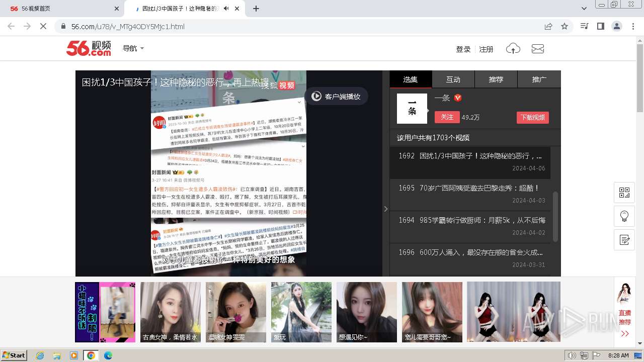Share this page icon
Image resolution: width=644 pixels, height=362 pixels.
click(548, 26)
